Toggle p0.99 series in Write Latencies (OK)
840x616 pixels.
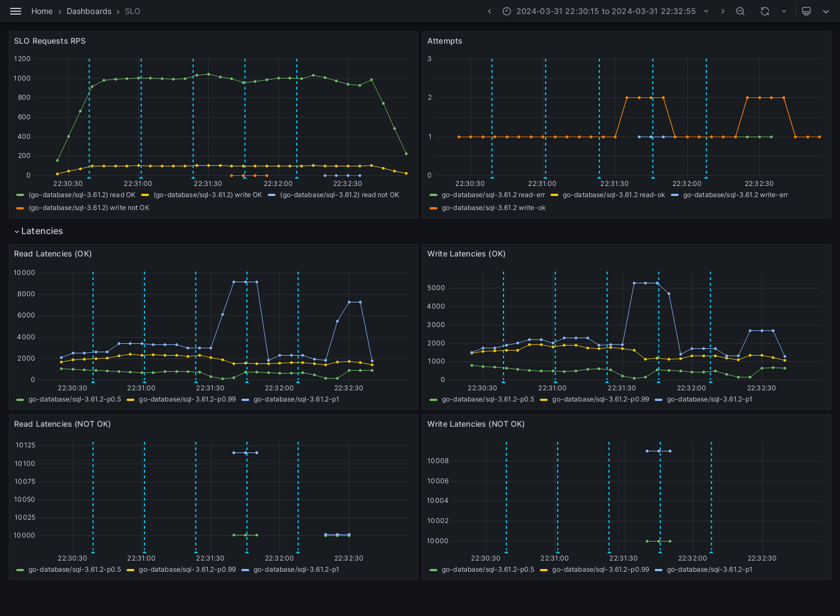(x=600, y=399)
